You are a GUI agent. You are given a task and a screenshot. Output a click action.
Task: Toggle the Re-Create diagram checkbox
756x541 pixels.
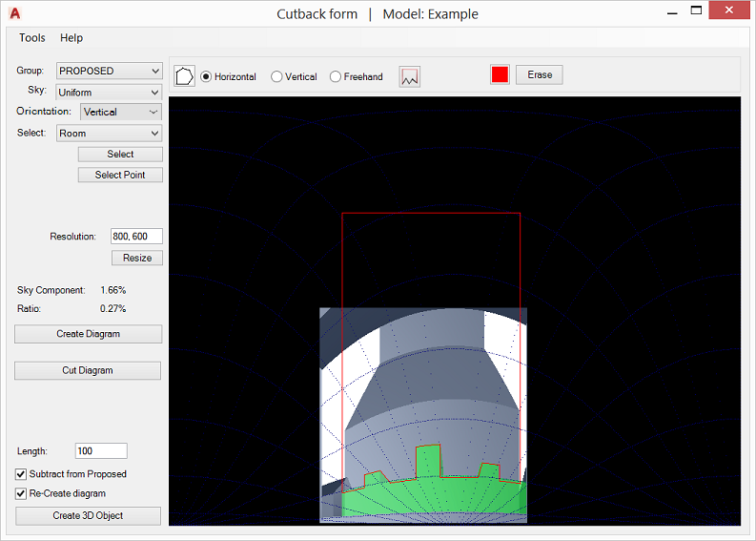[21, 493]
